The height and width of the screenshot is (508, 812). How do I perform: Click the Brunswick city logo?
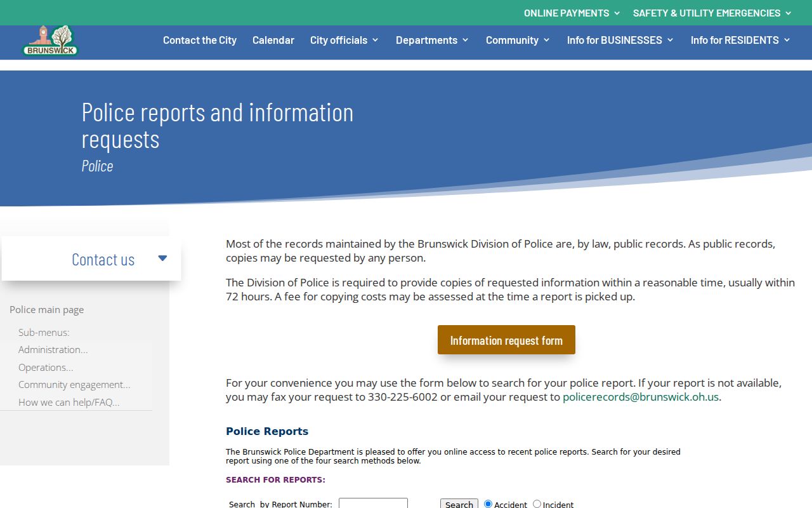coord(51,41)
